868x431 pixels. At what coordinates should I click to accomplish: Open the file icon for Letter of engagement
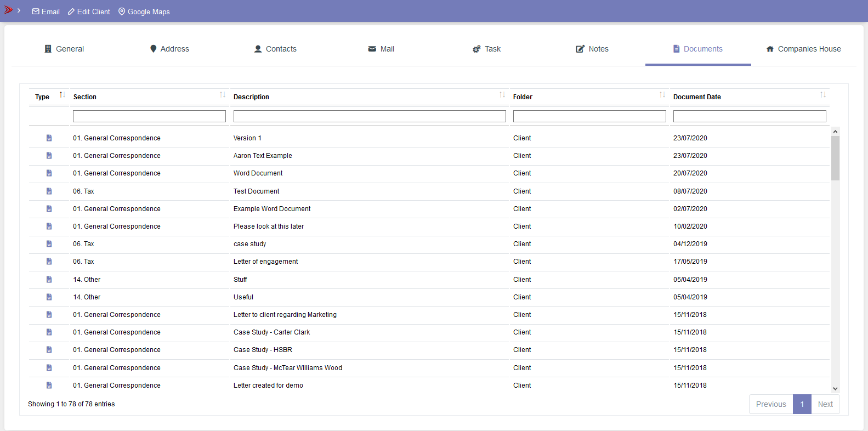pos(49,262)
